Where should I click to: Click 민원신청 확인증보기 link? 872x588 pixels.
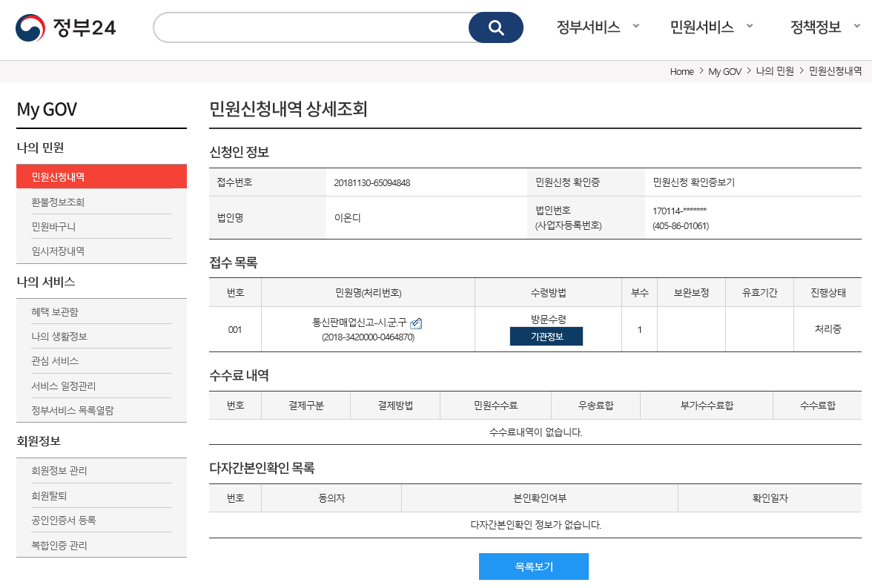[x=693, y=182]
